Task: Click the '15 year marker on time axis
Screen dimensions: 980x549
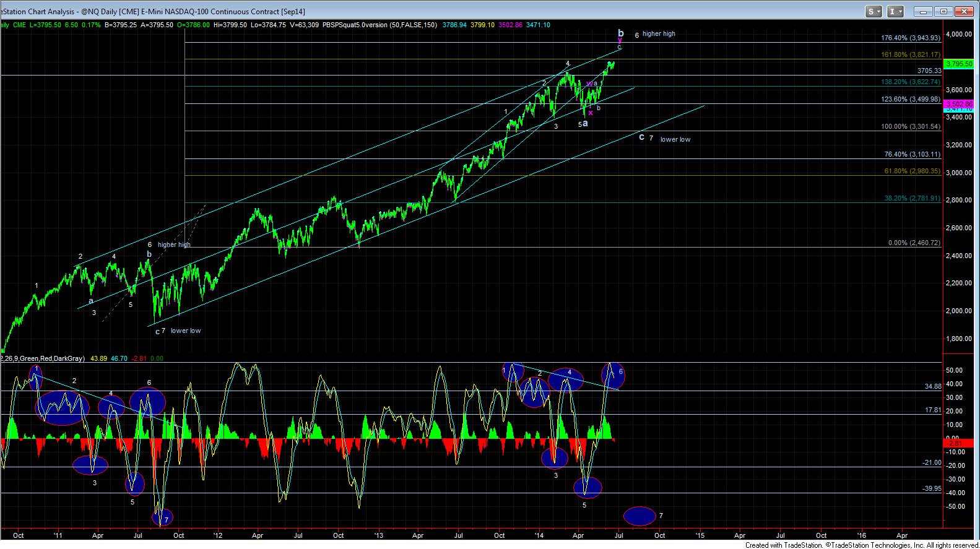Action: (700, 535)
